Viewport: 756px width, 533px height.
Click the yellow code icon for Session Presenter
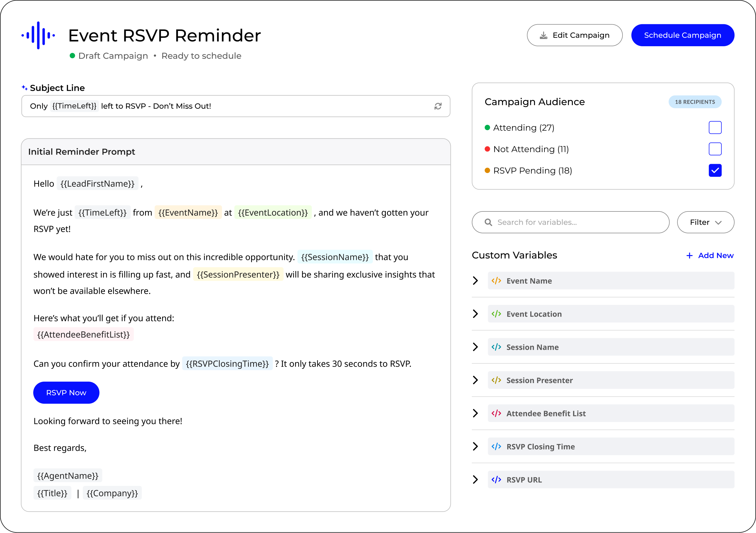[x=496, y=380]
